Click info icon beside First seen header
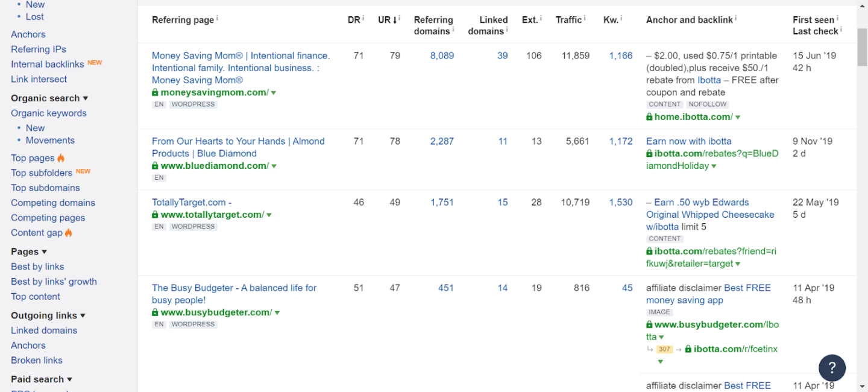 pyautogui.click(x=838, y=19)
